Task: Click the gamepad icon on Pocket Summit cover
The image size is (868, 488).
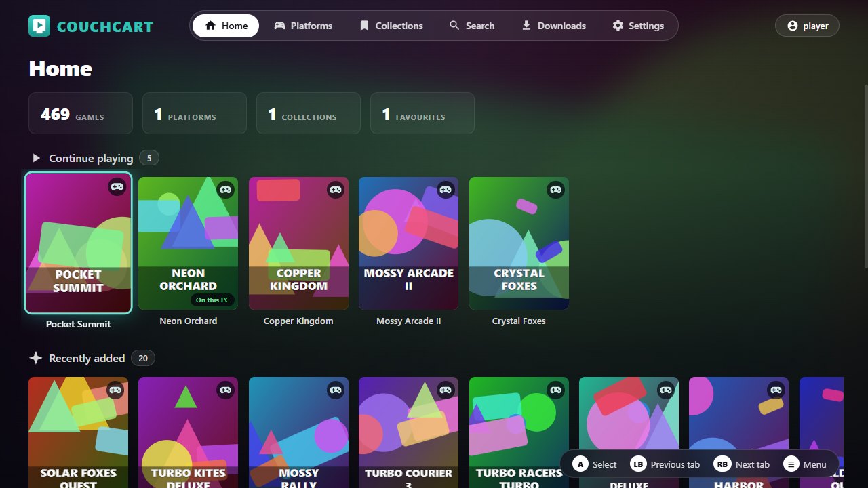Action: [117, 186]
